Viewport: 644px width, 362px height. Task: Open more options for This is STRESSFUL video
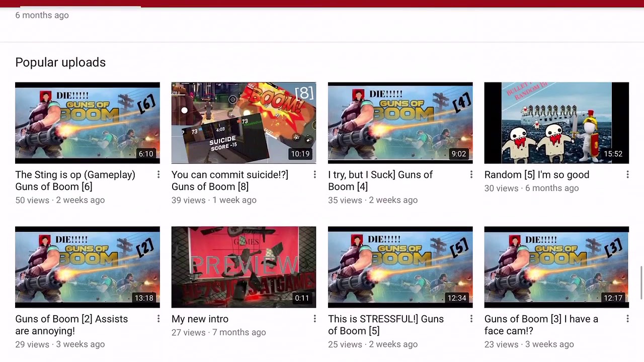[x=471, y=319]
